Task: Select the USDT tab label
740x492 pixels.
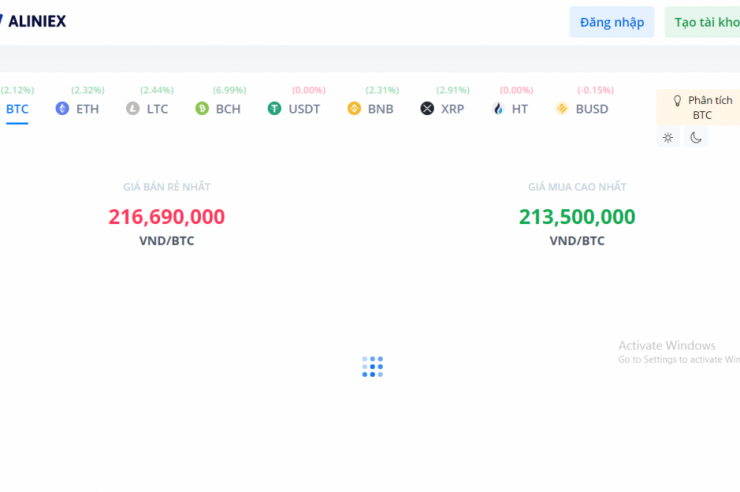Action: click(304, 109)
